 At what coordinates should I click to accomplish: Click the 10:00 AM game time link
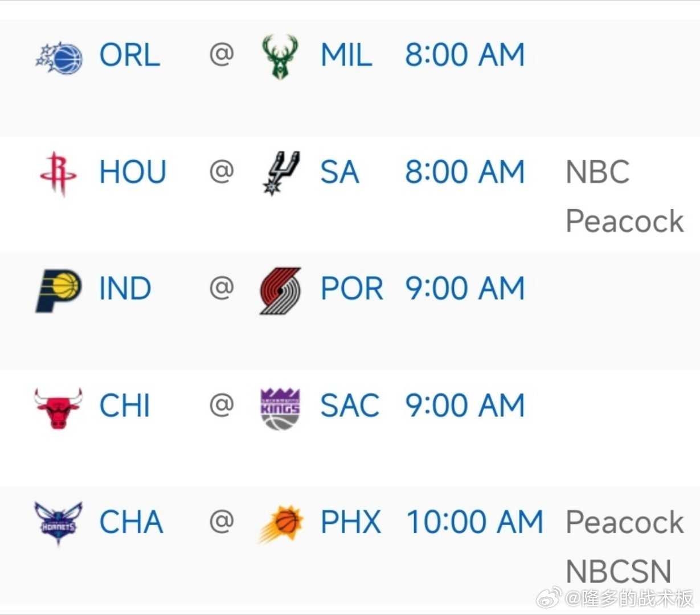click(x=475, y=522)
